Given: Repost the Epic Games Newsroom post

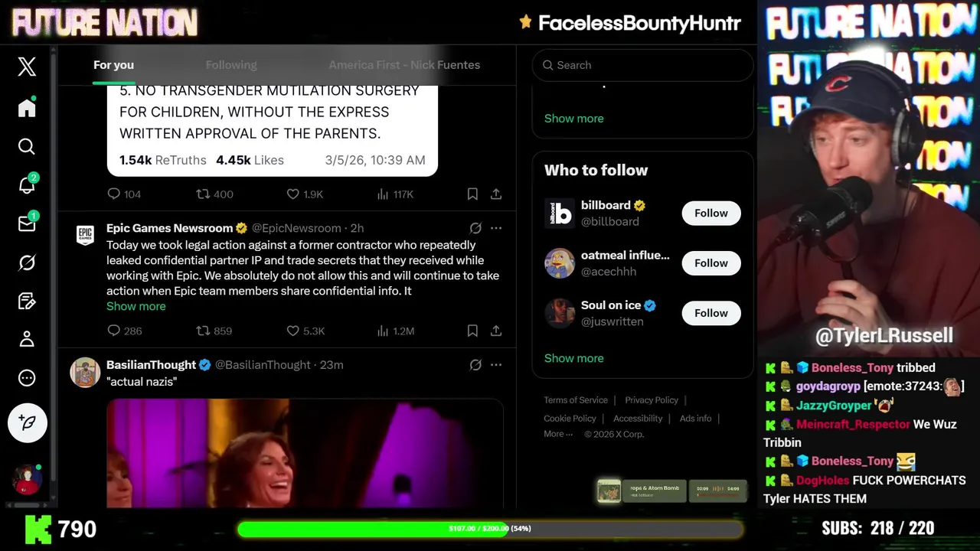Looking at the screenshot, I should pos(214,331).
